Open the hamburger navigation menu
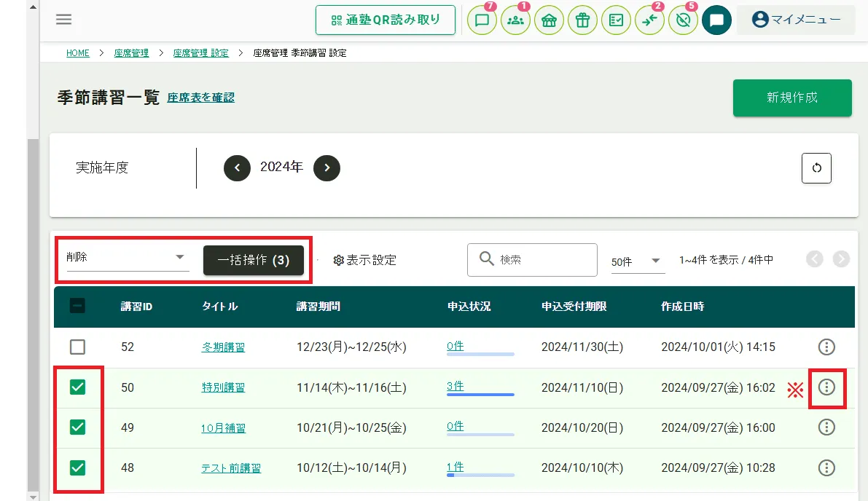Screen dimensions: 868x501 (63, 20)
